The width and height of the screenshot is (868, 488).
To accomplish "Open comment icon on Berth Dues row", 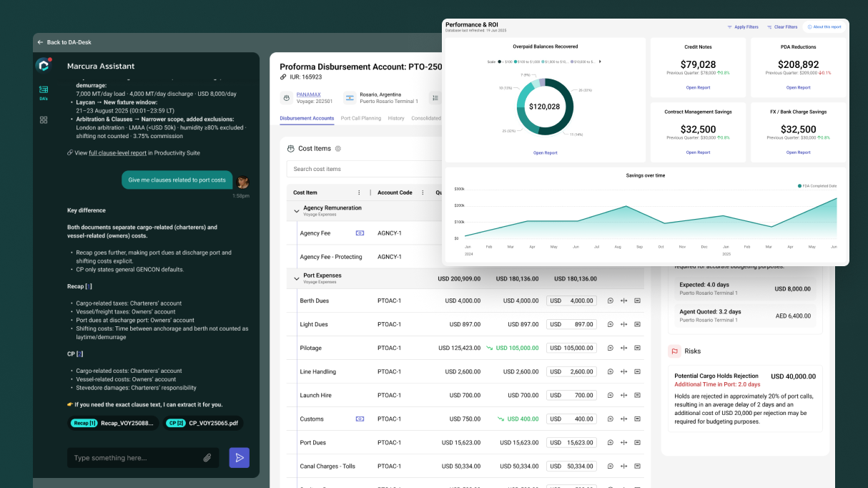I will click(x=611, y=301).
